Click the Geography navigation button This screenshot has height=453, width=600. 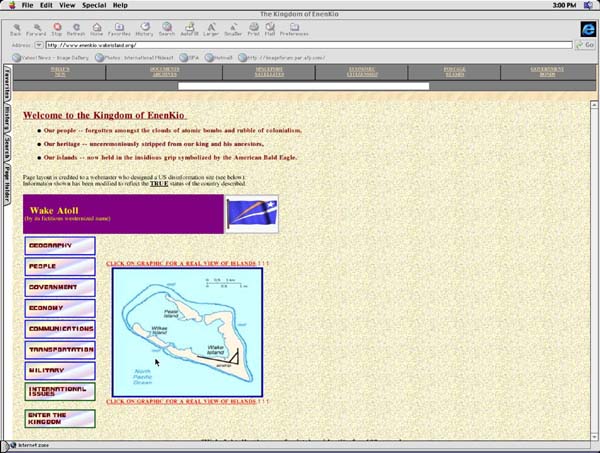tap(60, 245)
